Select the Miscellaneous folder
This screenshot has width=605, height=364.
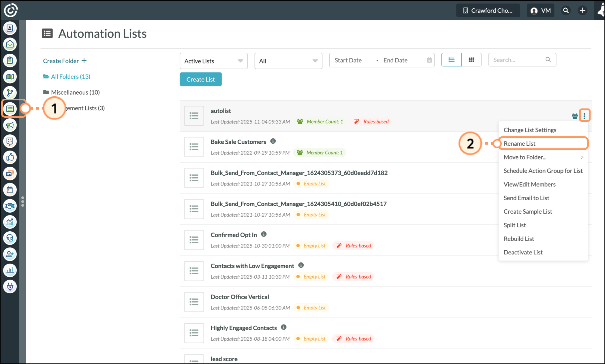coord(75,92)
